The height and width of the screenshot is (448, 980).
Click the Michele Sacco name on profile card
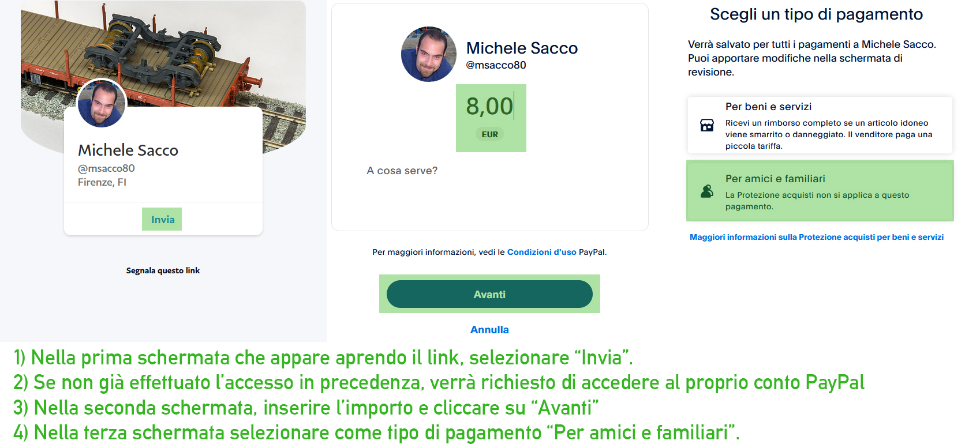point(128,150)
